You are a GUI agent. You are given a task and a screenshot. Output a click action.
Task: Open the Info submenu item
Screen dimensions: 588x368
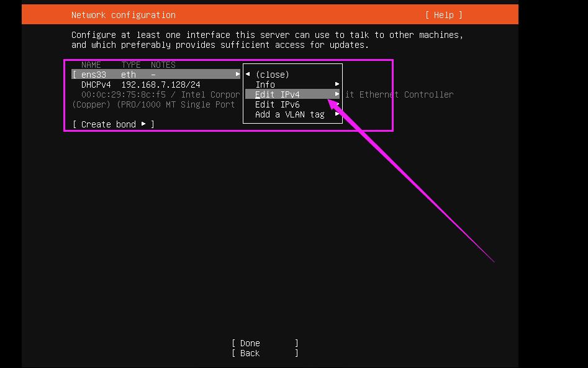click(x=265, y=85)
